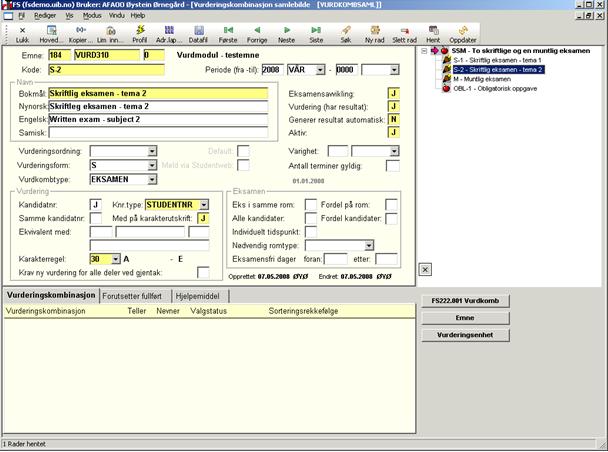Click the Datafil save icon
The image size is (608, 452).
click(198, 33)
